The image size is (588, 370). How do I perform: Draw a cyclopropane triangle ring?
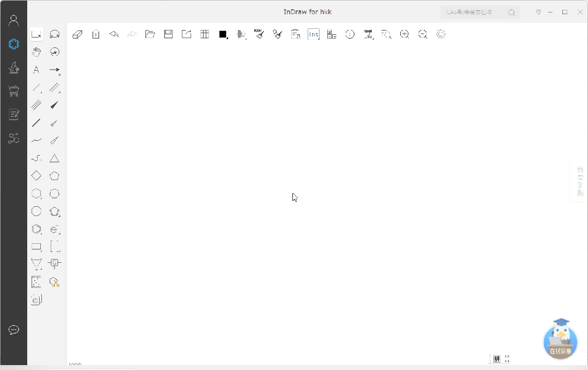tap(54, 158)
